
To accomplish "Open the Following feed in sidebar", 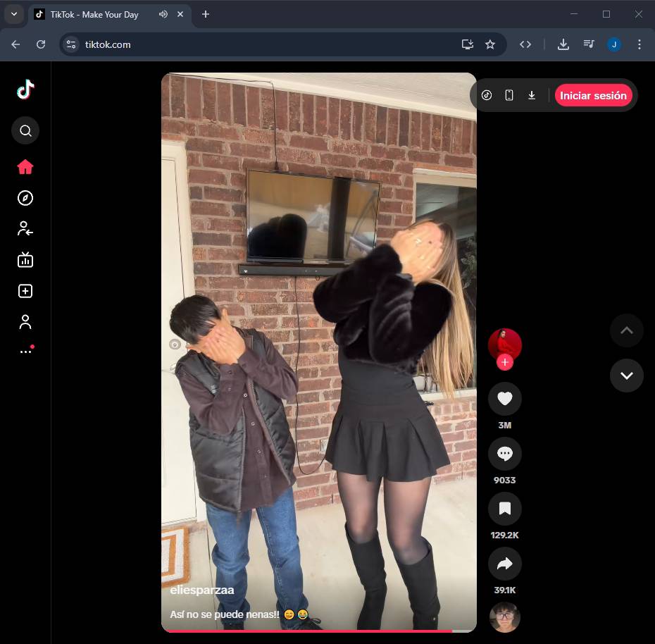I will coord(25,228).
